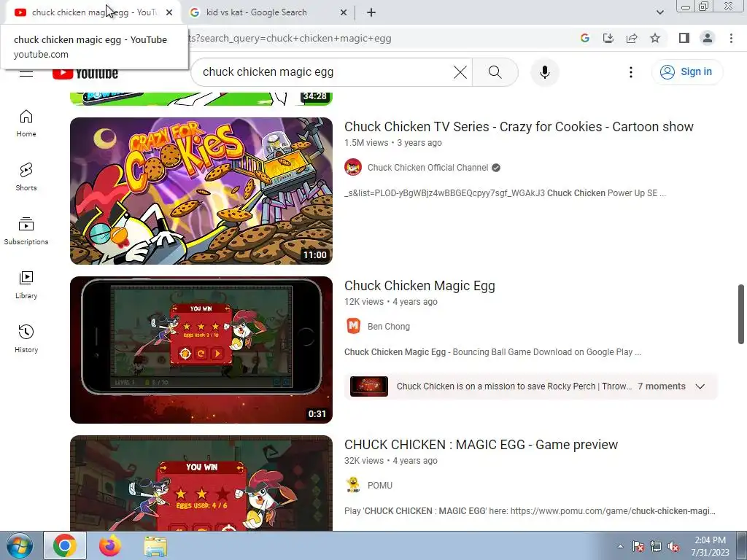Screen dimensions: 747x560
Task: Click the page vertical scrollbar thumb
Action: point(741,314)
